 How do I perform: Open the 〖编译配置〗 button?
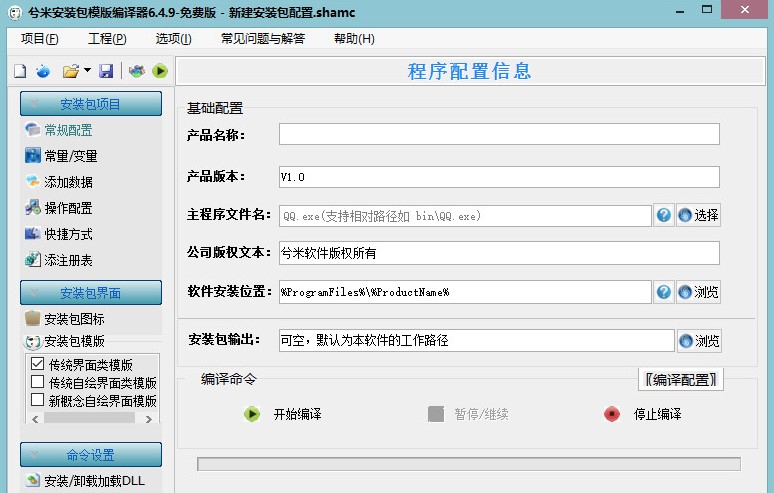681,379
